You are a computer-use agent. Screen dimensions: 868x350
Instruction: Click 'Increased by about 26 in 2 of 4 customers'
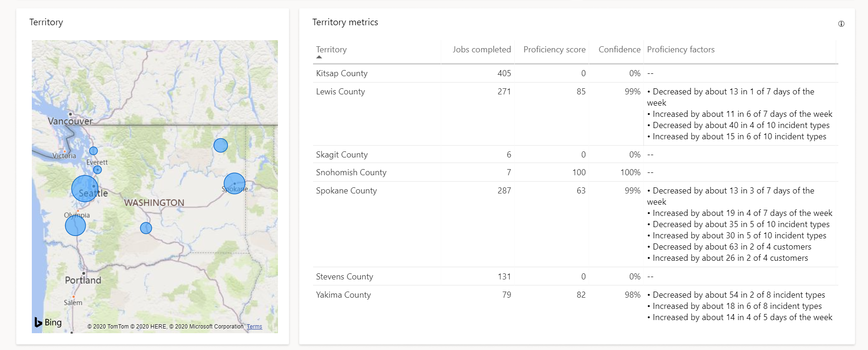pos(728,258)
